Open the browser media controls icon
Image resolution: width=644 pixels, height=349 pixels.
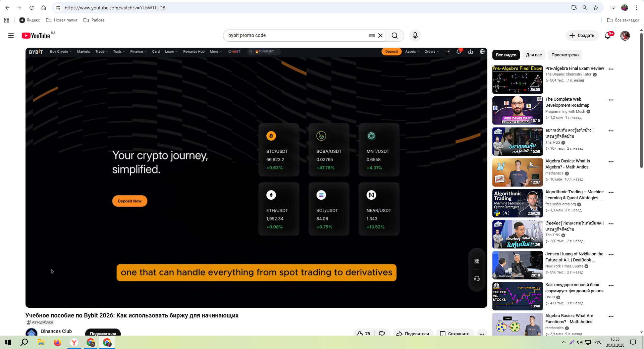point(612,8)
